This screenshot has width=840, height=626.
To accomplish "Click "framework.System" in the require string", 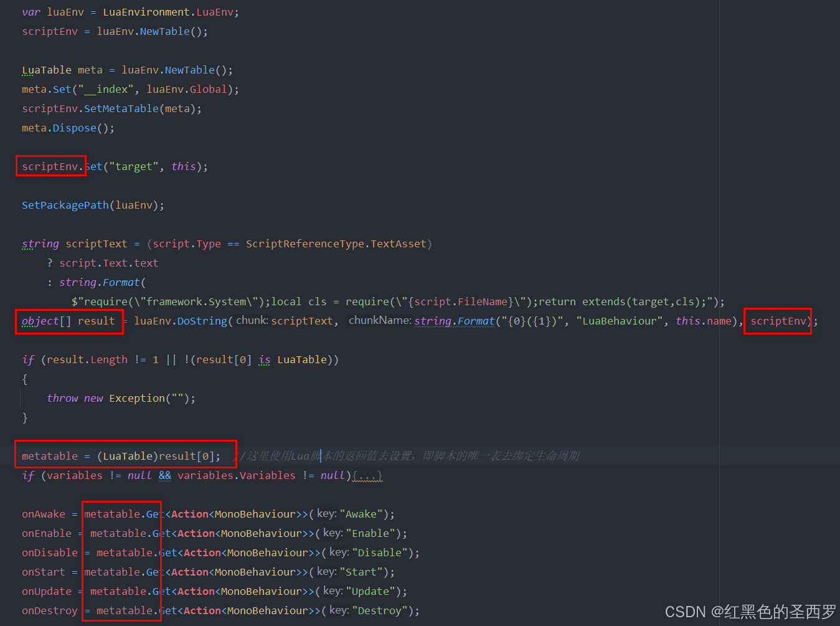I will 199,302.
